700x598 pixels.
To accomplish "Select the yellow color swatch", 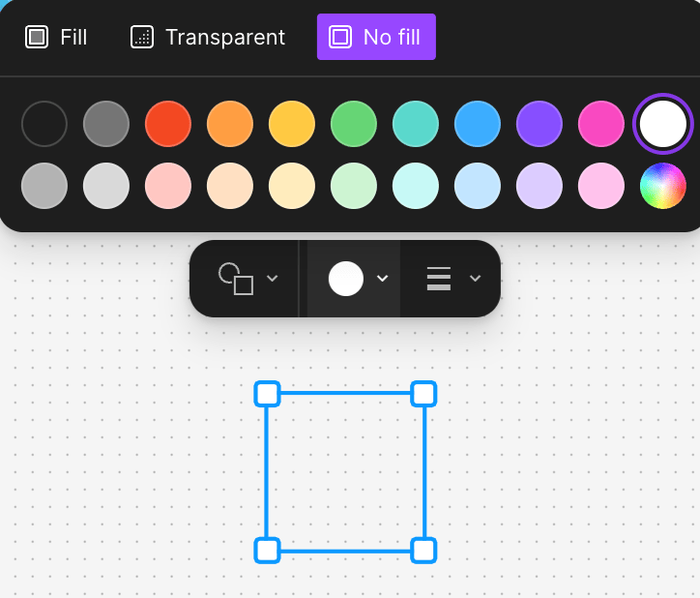I will click(292, 124).
